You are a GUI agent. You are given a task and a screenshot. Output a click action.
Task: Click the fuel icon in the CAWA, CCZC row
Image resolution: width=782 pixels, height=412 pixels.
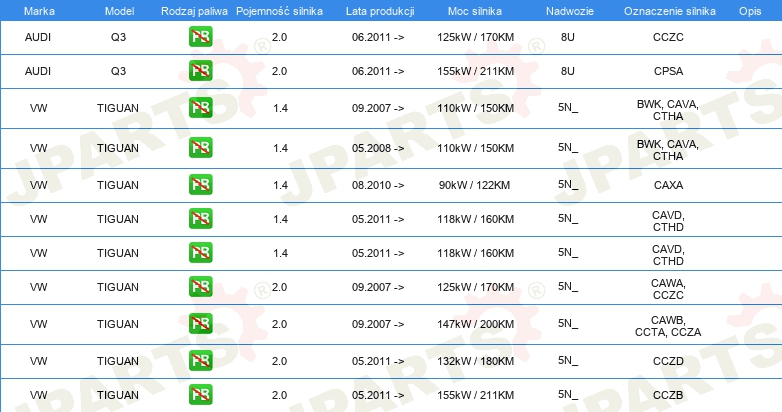click(200, 287)
